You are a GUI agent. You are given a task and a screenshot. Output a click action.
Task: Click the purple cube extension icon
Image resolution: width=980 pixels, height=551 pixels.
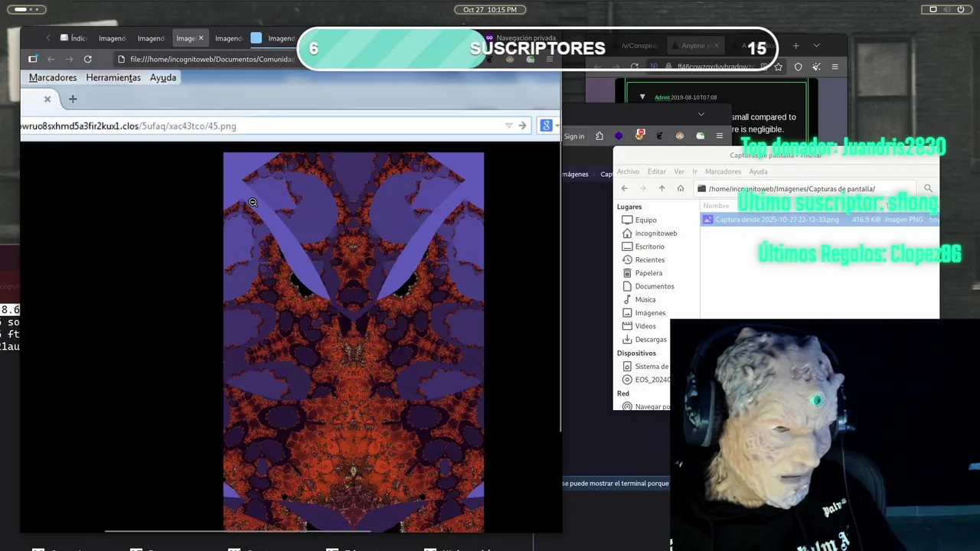click(x=619, y=136)
